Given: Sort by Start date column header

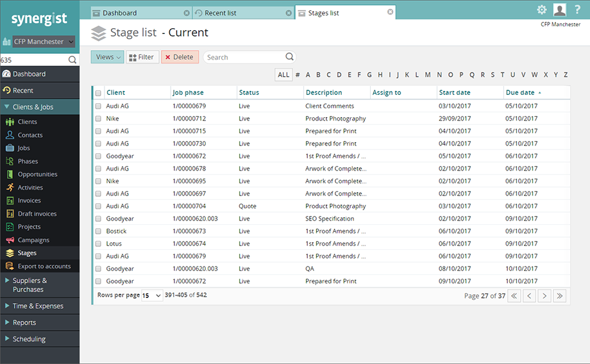Looking at the screenshot, I should 455,92.
